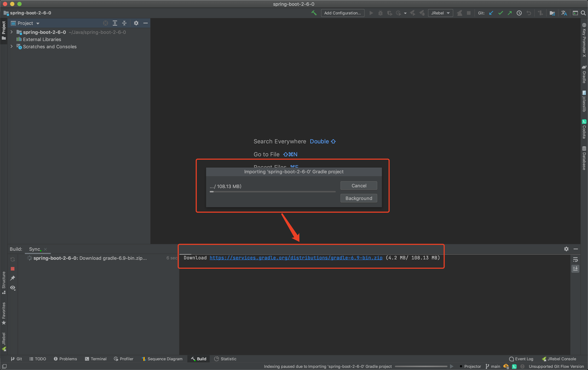The height and width of the screenshot is (370, 588).
Task: Click Run with Coverage shield icon
Action: coord(390,13)
